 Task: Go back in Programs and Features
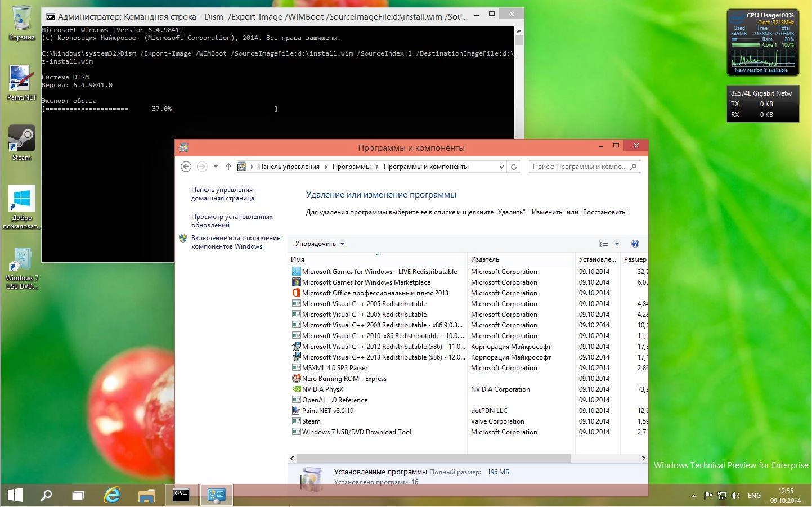[186, 167]
